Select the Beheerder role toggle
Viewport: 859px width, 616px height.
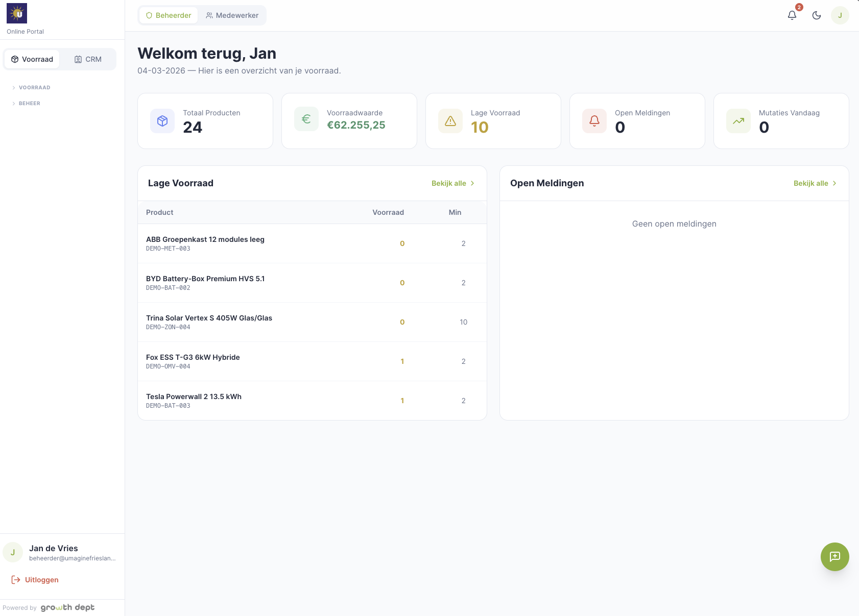click(168, 15)
